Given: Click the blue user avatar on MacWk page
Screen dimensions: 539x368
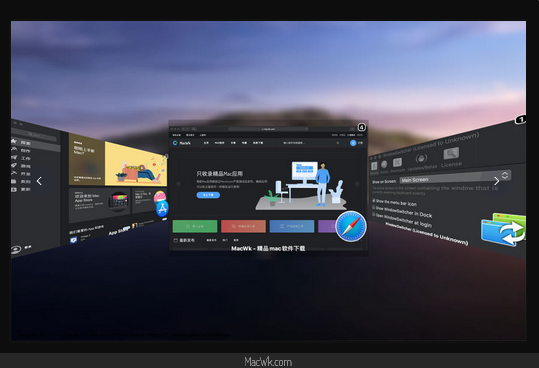Looking at the screenshot, I should pos(353,143).
